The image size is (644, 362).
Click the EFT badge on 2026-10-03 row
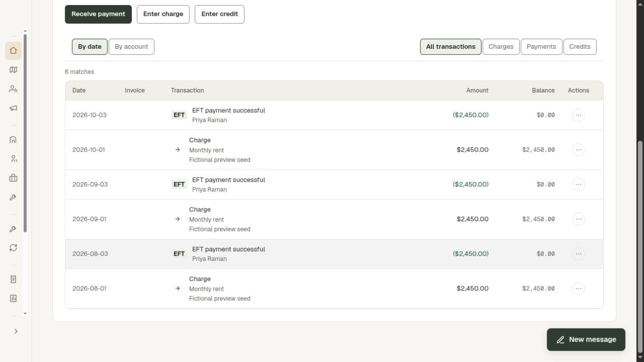point(179,115)
